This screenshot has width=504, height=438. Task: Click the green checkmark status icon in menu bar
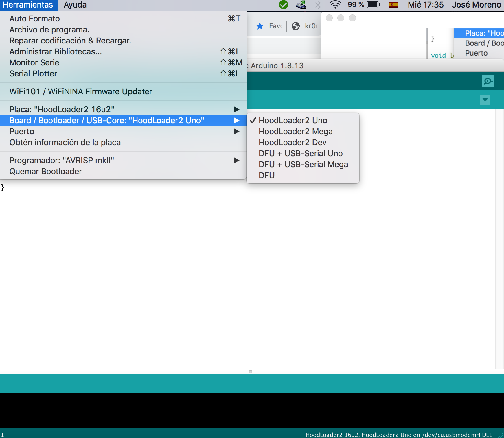coord(284,5)
